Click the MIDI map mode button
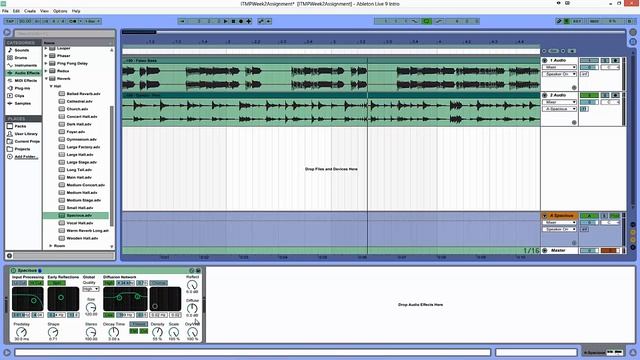The image size is (640, 360). pyautogui.click(x=594, y=21)
